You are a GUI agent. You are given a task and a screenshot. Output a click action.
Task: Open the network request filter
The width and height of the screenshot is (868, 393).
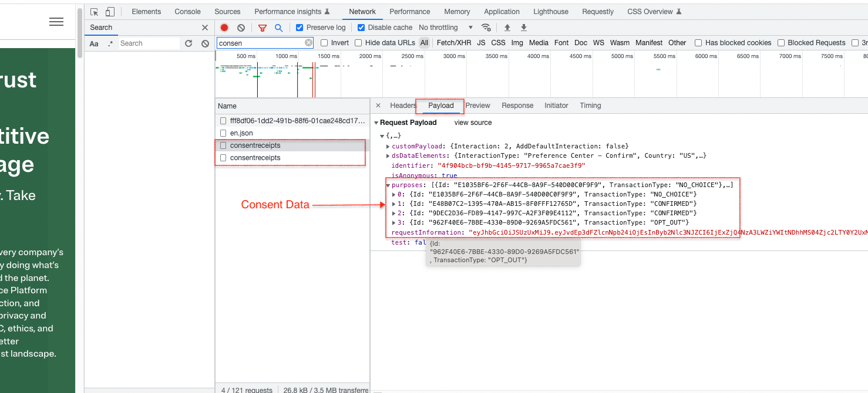pos(263,27)
